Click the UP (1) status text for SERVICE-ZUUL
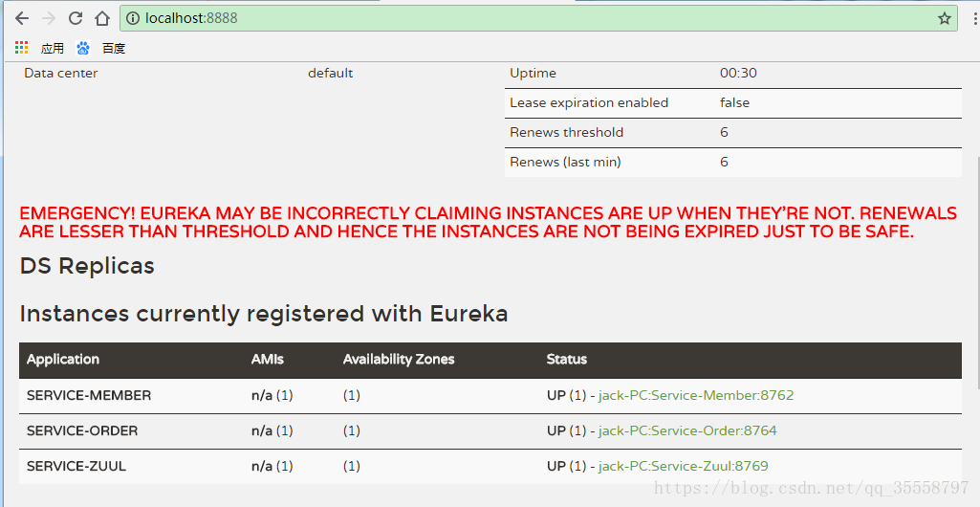 click(566, 467)
